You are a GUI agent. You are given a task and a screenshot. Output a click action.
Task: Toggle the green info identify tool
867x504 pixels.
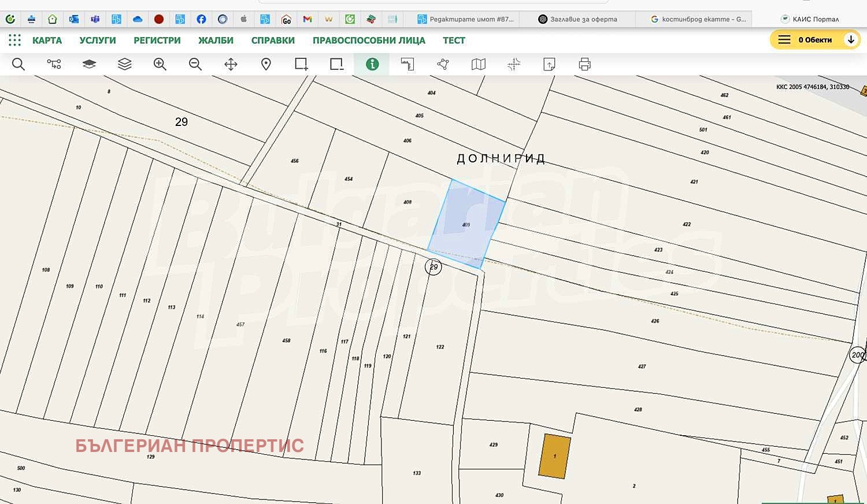point(372,64)
